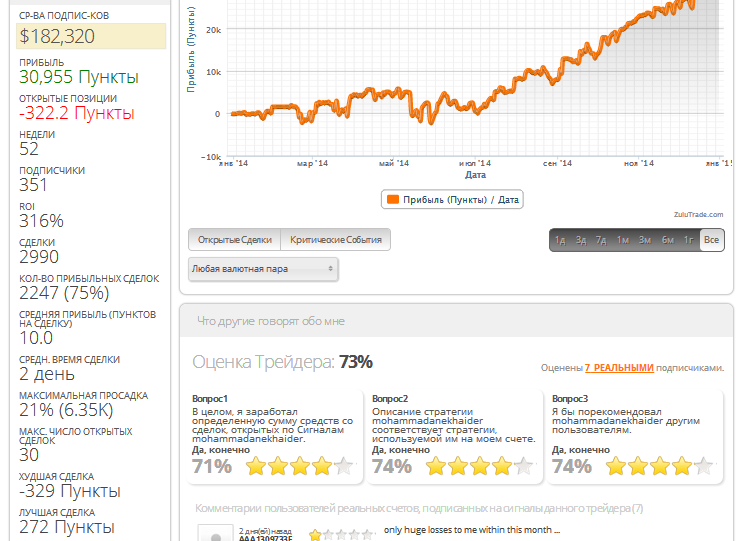Click the $182,320 subscriber funds value box
The height and width of the screenshot is (541, 745).
click(x=91, y=36)
